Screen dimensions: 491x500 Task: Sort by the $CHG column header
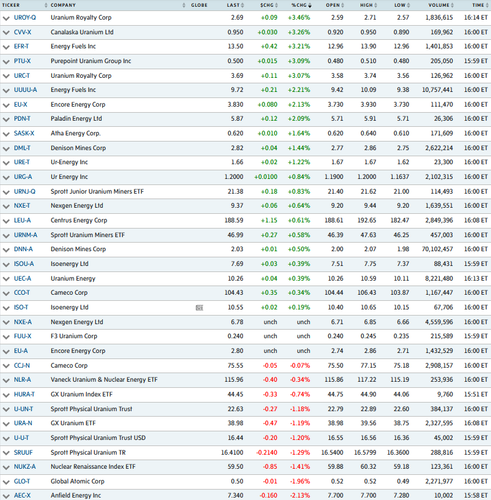coord(269,5)
